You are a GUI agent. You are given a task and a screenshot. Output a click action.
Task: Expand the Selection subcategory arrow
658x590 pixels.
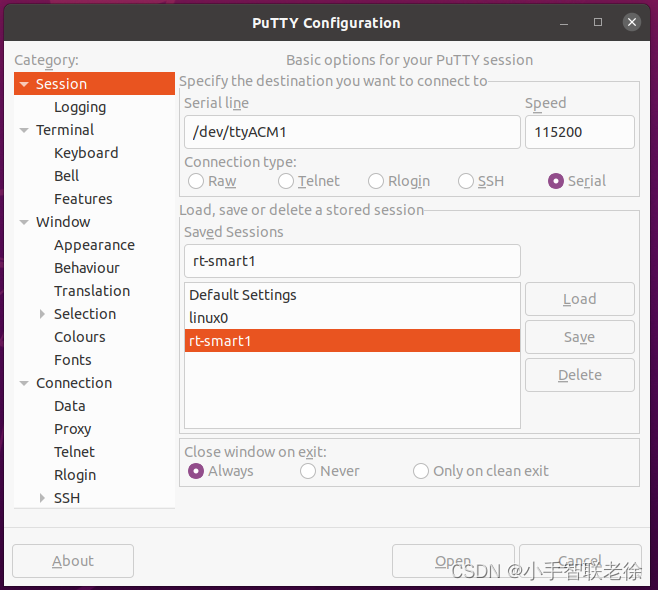[42, 314]
